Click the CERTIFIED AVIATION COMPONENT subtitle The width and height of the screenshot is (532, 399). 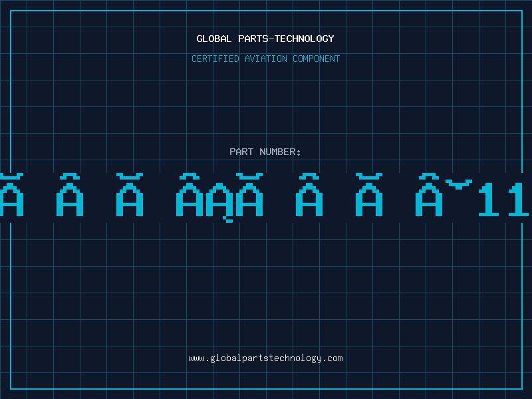(x=265, y=59)
